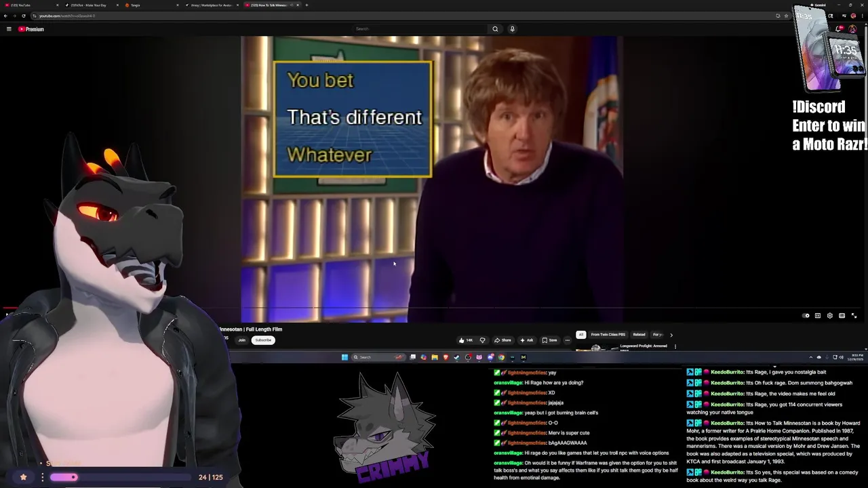The width and height of the screenshot is (868, 488).
Task: Click the search magnifier button
Action: tap(495, 29)
